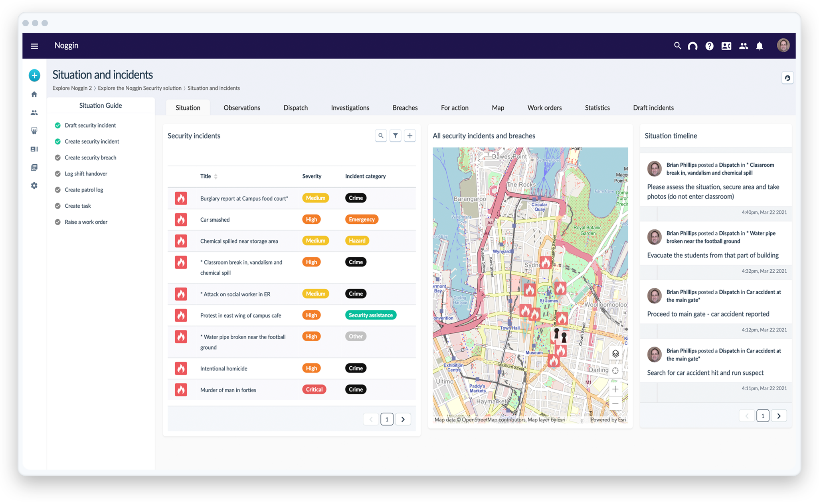The height and width of the screenshot is (504, 819).
Task: Switch to the Dispatch tab
Action: click(295, 108)
